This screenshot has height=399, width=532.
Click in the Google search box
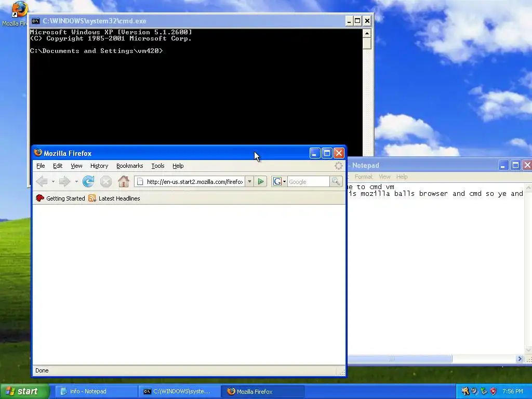point(309,182)
